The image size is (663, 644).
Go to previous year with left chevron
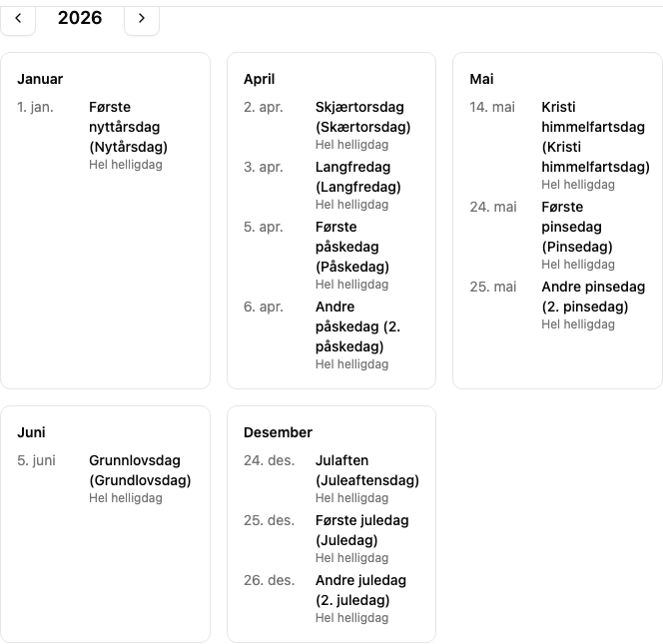click(x=18, y=19)
